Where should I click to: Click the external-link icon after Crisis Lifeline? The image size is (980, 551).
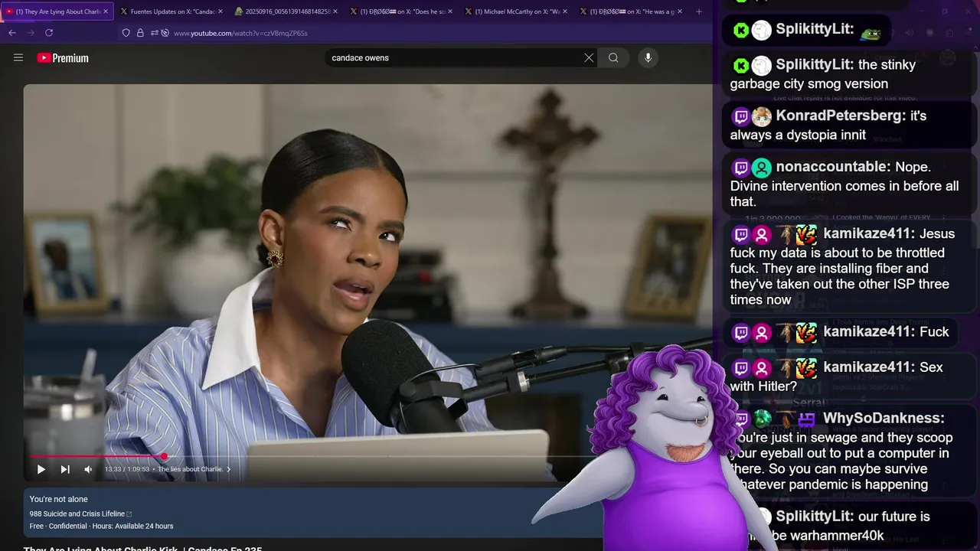(x=129, y=514)
